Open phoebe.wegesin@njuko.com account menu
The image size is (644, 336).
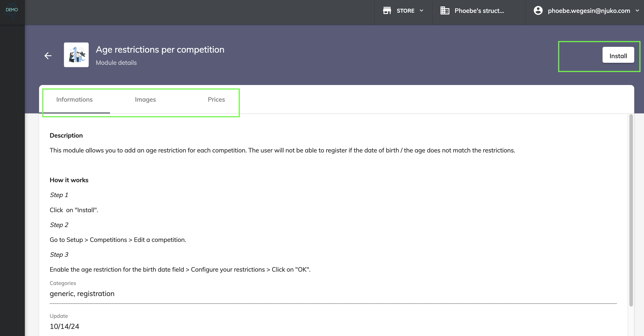(585, 11)
